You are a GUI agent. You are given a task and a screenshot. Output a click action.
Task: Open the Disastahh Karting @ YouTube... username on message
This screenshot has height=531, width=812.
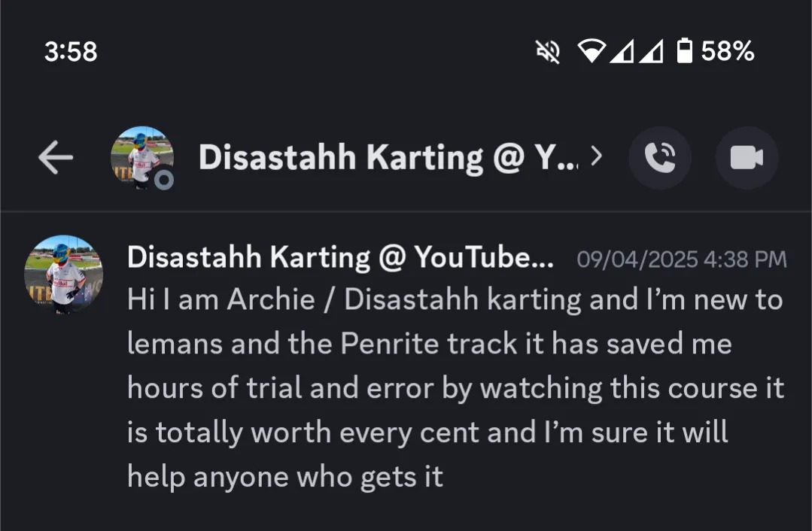click(340, 258)
